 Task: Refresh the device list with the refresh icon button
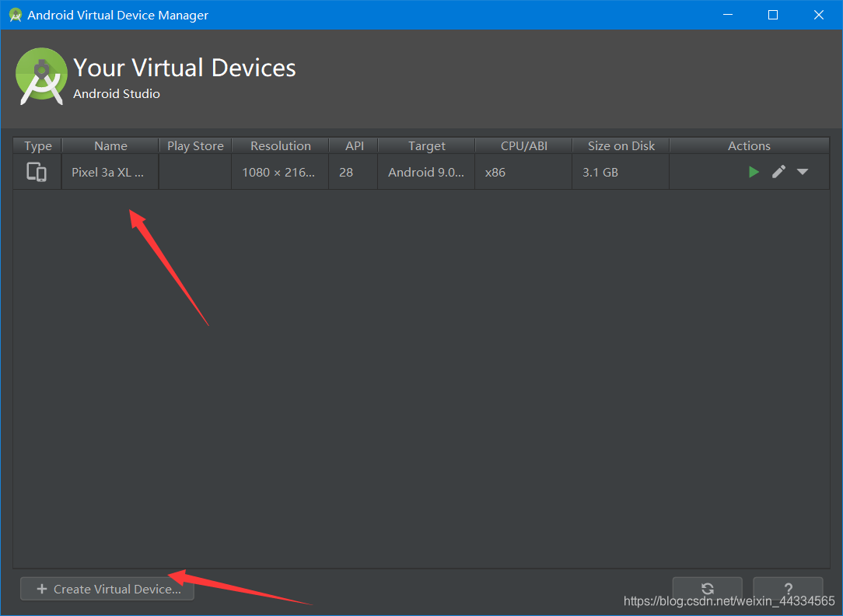point(708,589)
